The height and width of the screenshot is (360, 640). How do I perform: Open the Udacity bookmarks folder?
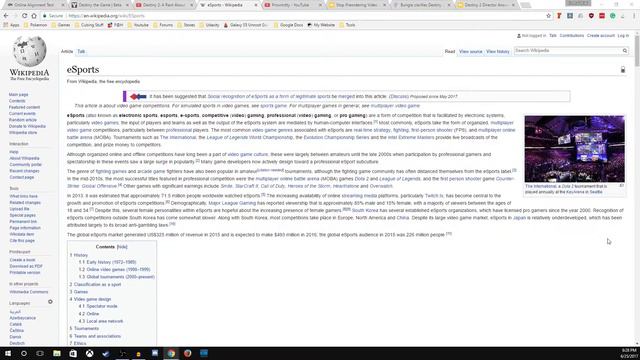coord(209,25)
